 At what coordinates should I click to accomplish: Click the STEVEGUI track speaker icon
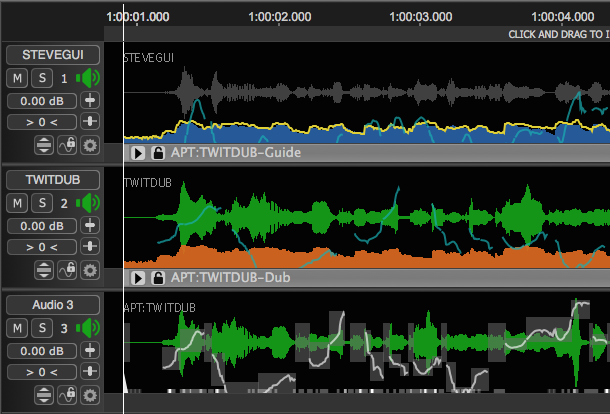click(88, 78)
